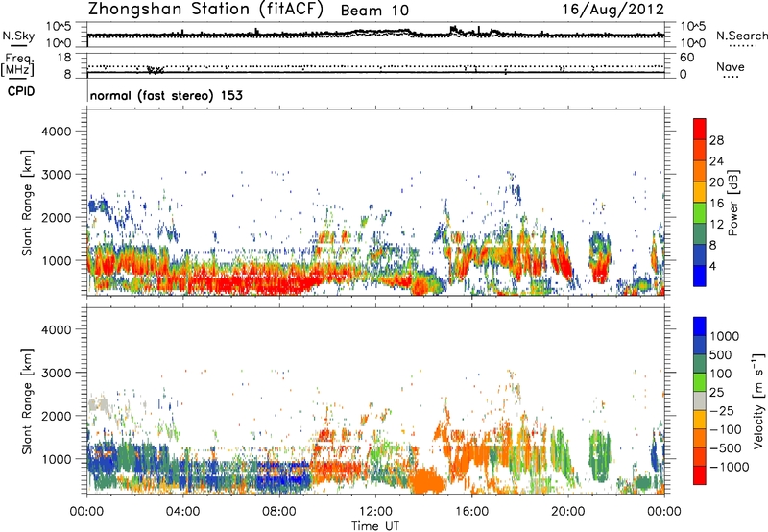Click the '-25' tick on the Velocity colorbar

pos(722,411)
